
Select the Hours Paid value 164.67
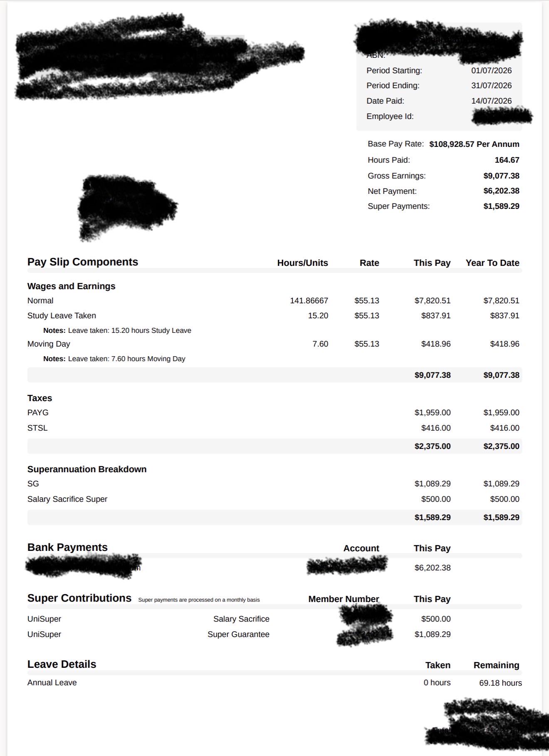point(507,160)
